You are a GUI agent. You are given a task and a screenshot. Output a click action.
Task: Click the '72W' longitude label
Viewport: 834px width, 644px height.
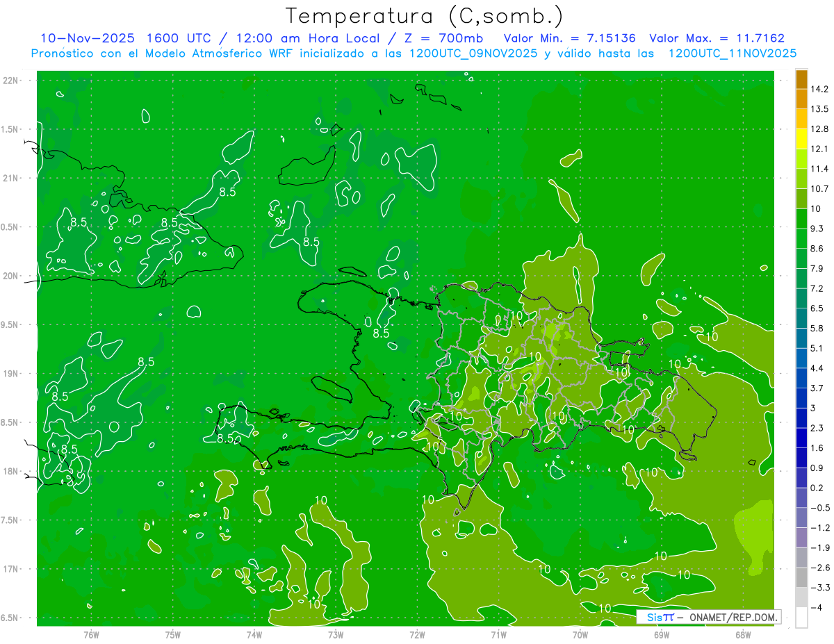point(417,634)
